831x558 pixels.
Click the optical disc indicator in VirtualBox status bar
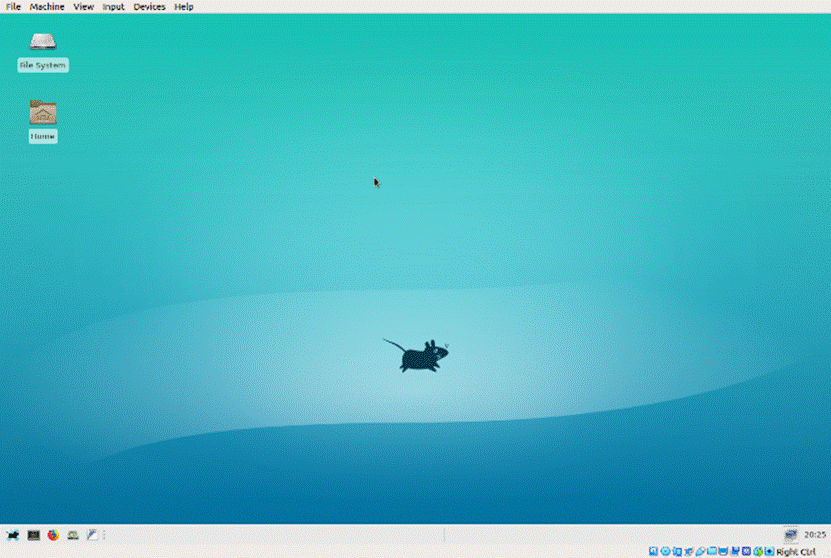click(665, 552)
